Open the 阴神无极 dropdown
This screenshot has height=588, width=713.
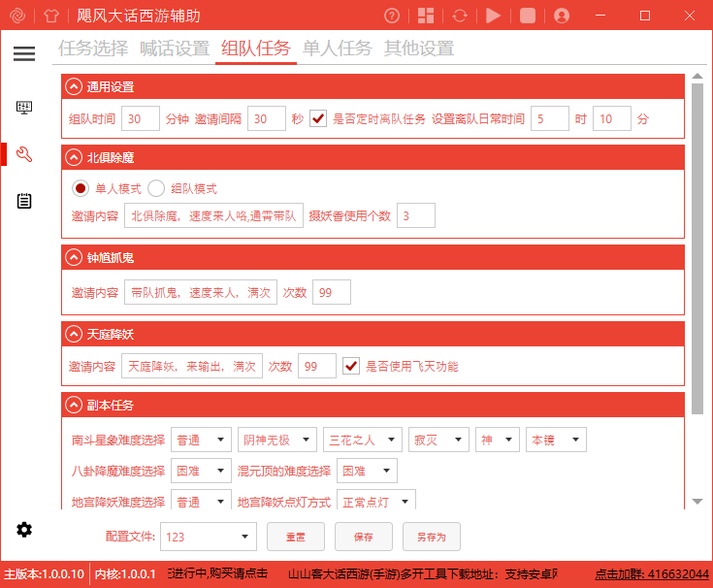click(276, 440)
